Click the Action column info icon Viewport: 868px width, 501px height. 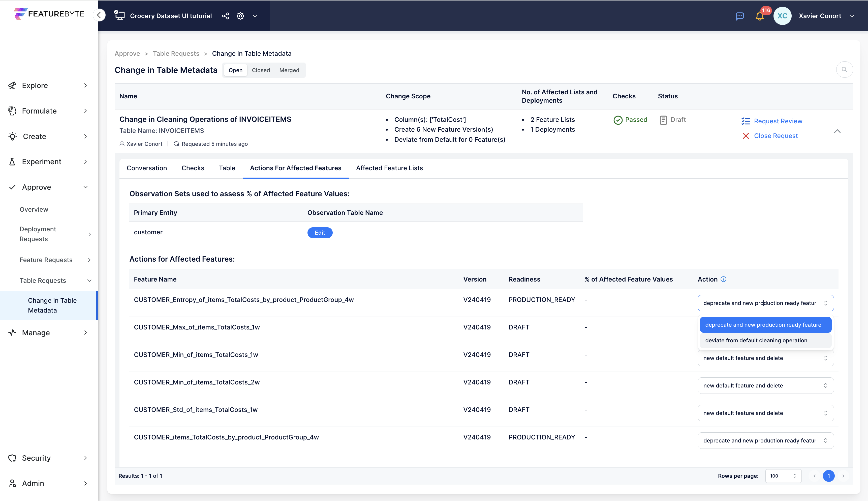[723, 279]
